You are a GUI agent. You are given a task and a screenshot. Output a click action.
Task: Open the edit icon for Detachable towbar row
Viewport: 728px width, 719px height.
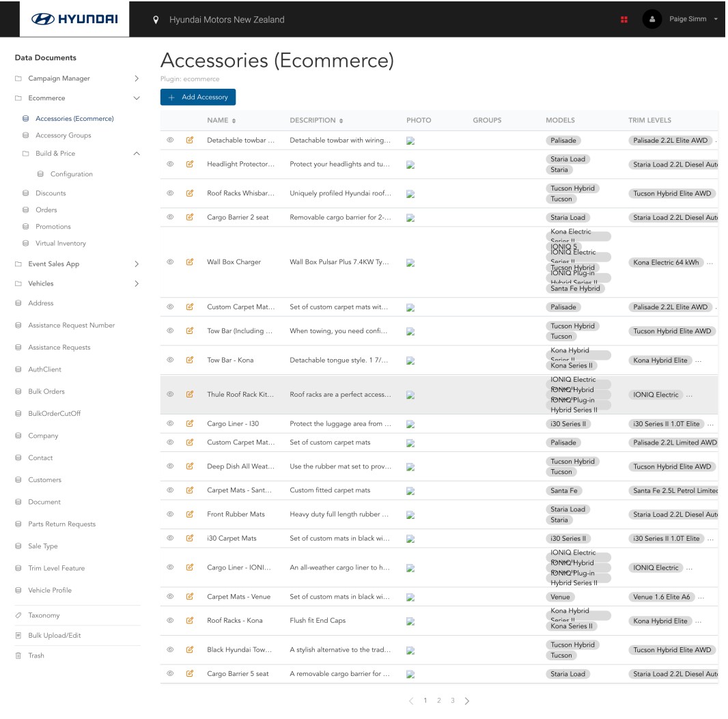(x=190, y=141)
